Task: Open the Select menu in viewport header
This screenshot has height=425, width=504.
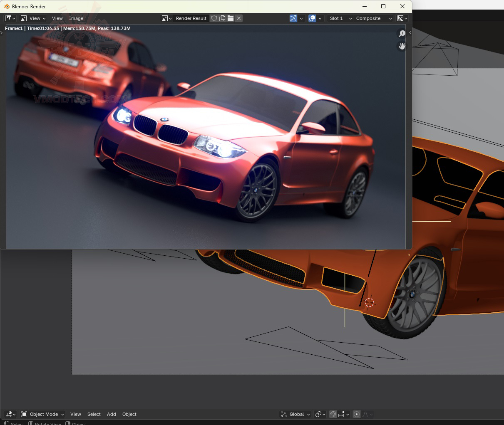Action: pyautogui.click(x=94, y=414)
